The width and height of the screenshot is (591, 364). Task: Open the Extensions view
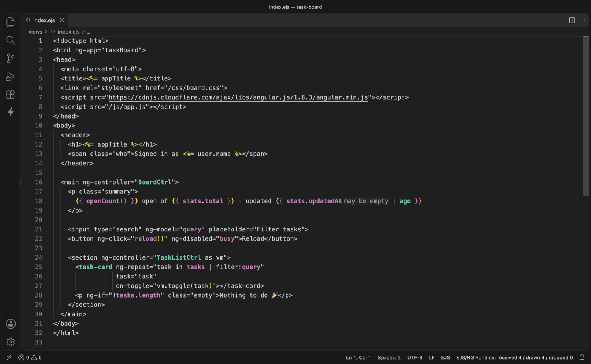coord(11,95)
